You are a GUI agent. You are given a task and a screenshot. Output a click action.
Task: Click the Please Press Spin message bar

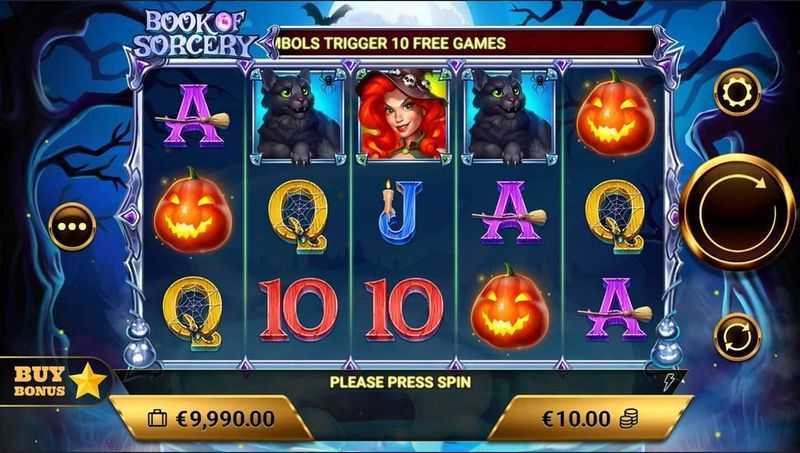click(400, 382)
